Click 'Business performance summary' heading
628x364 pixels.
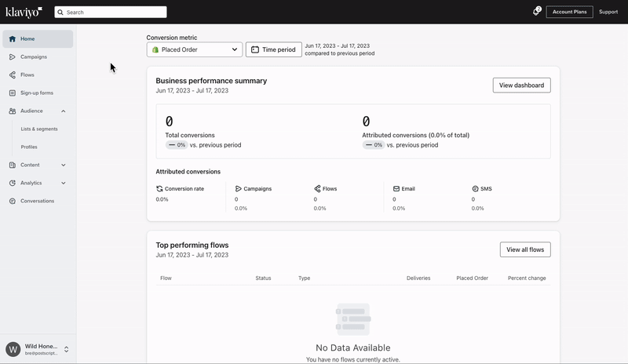[211, 81]
